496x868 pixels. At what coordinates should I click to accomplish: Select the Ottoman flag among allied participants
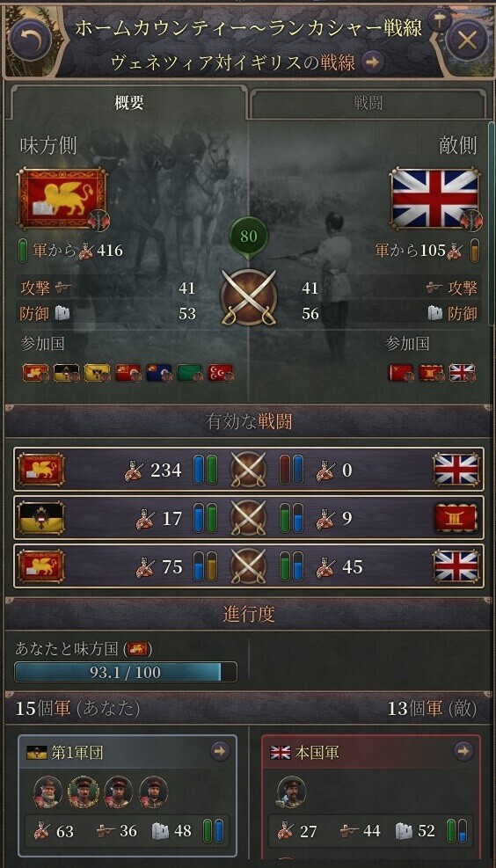tap(221, 373)
